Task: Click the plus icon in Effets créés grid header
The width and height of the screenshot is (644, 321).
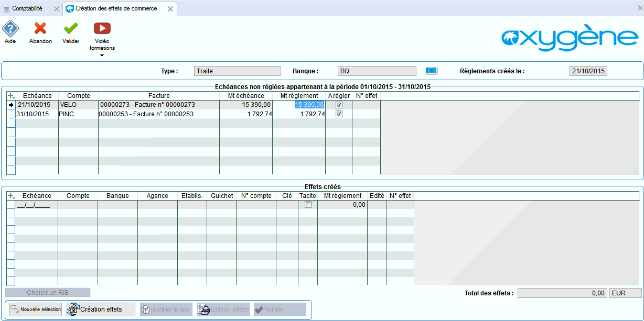Action: 11,196
